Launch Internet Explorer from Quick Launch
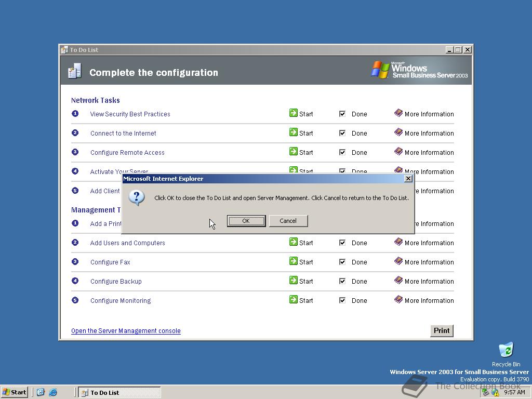Image resolution: width=532 pixels, height=399 pixels. 53,392
